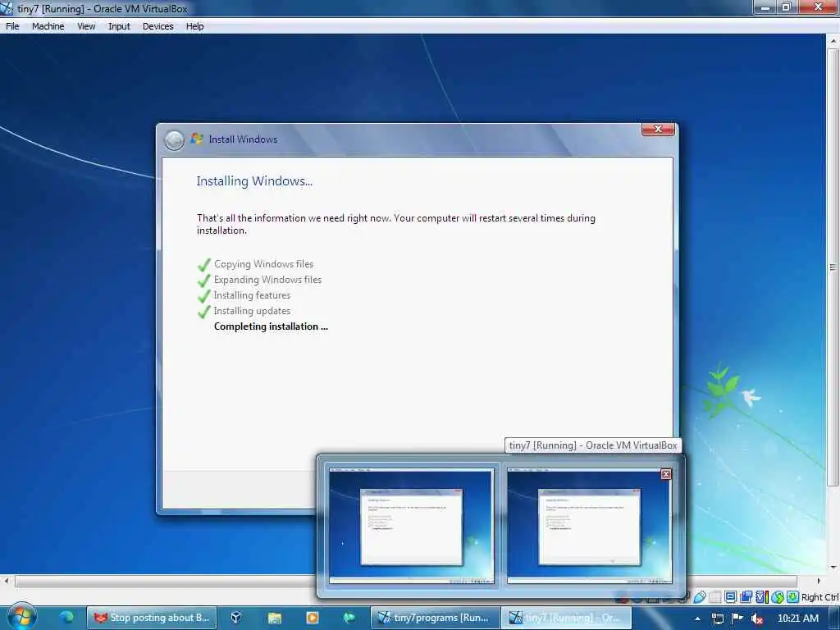Screen dimensions: 840x630
Task: Open the Action Center flag icon
Action: pos(737,619)
